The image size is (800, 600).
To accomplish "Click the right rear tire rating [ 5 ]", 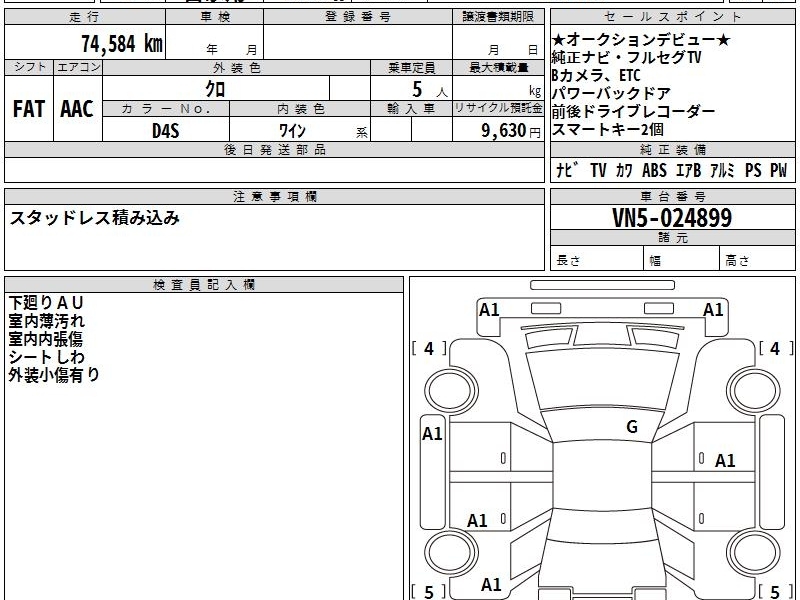I will (x=776, y=592).
